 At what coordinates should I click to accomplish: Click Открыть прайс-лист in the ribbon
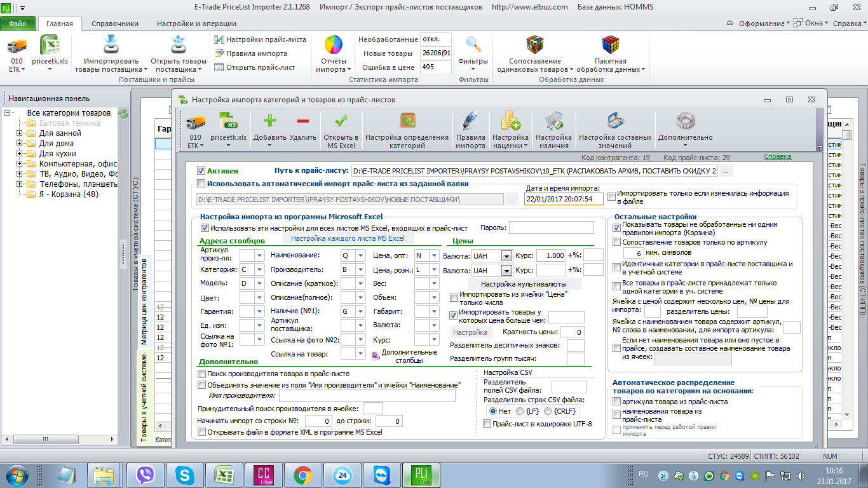255,67
